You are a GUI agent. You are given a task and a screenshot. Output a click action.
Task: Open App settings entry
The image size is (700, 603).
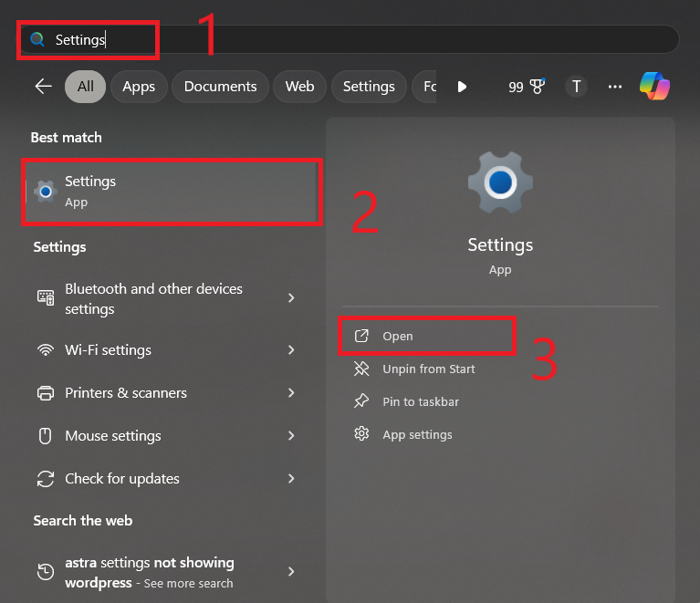(416, 434)
